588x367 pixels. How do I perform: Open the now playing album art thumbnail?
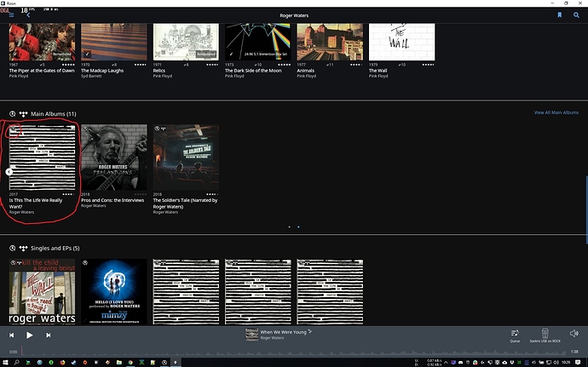[x=251, y=335]
